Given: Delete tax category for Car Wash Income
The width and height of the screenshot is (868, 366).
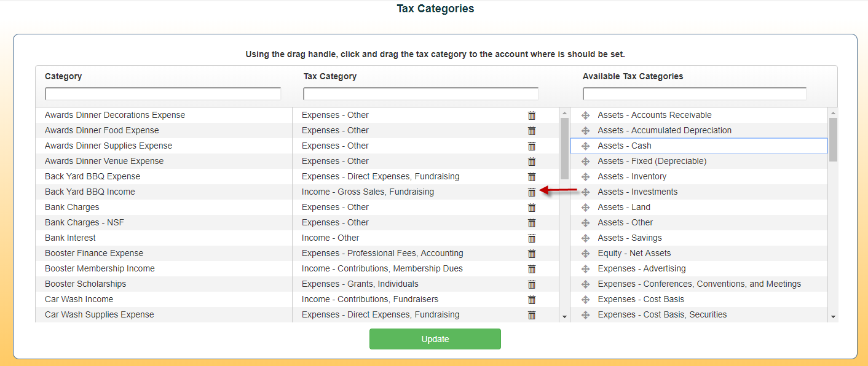Looking at the screenshot, I should click(532, 300).
